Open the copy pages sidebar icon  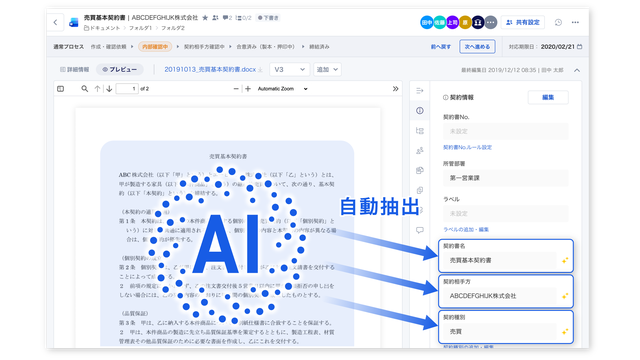click(x=420, y=190)
